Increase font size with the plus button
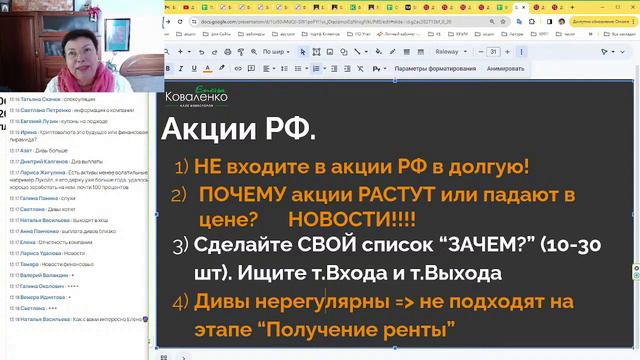Screen dimensions: 640x360 [507, 52]
